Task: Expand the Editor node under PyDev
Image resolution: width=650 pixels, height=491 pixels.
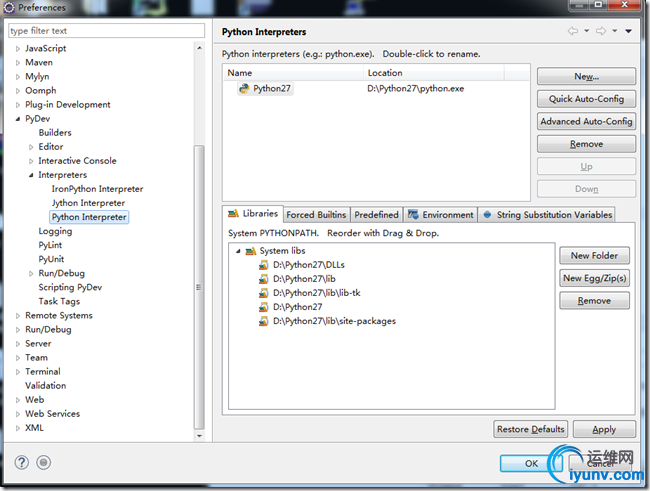Action: (31, 147)
